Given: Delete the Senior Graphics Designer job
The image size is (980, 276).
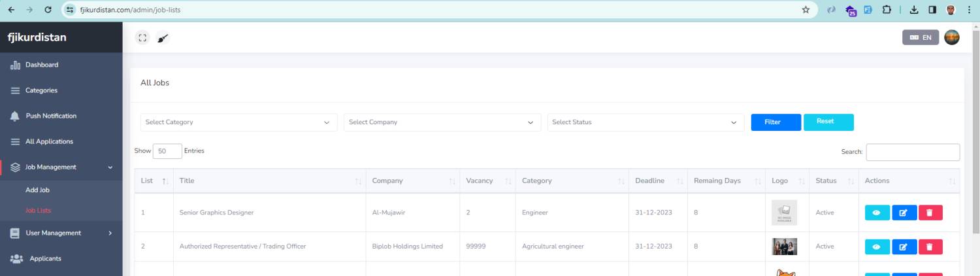Looking at the screenshot, I should click(930, 213).
